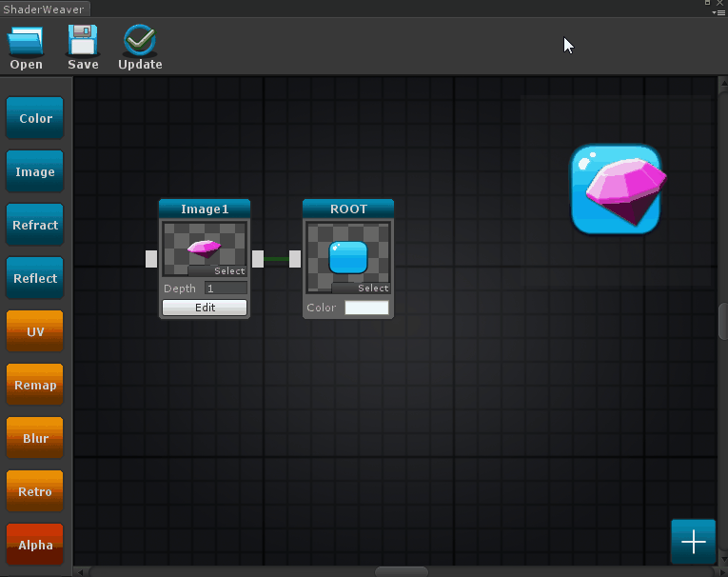Click the vertical scrollbar thumb

tap(723, 321)
